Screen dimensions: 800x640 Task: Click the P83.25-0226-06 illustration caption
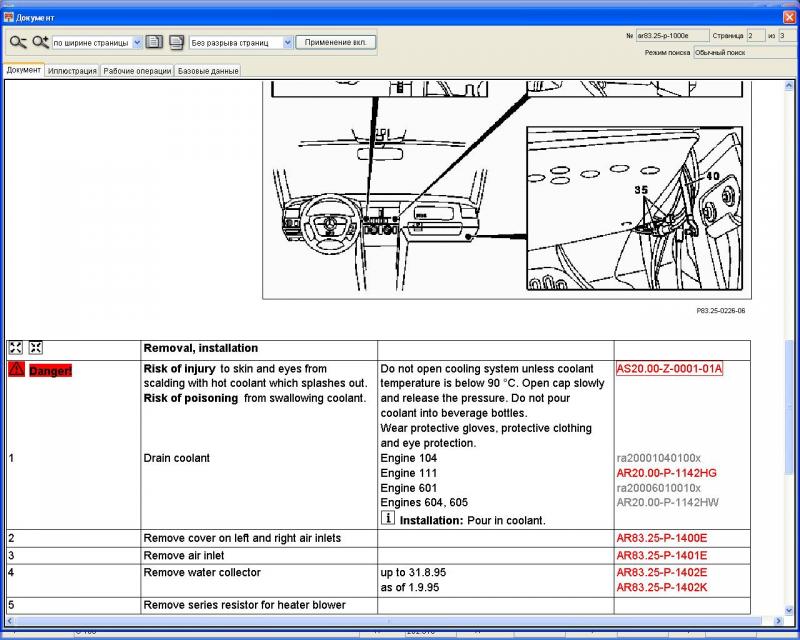click(x=720, y=310)
